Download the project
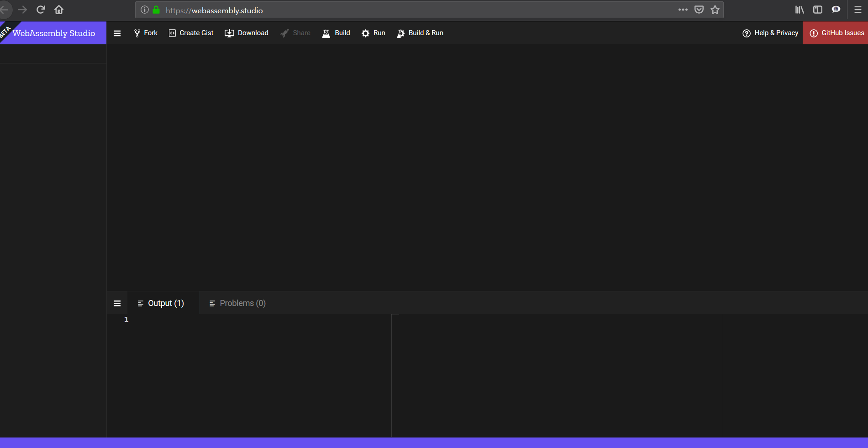This screenshot has height=448, width=868. tap(247, 33)
